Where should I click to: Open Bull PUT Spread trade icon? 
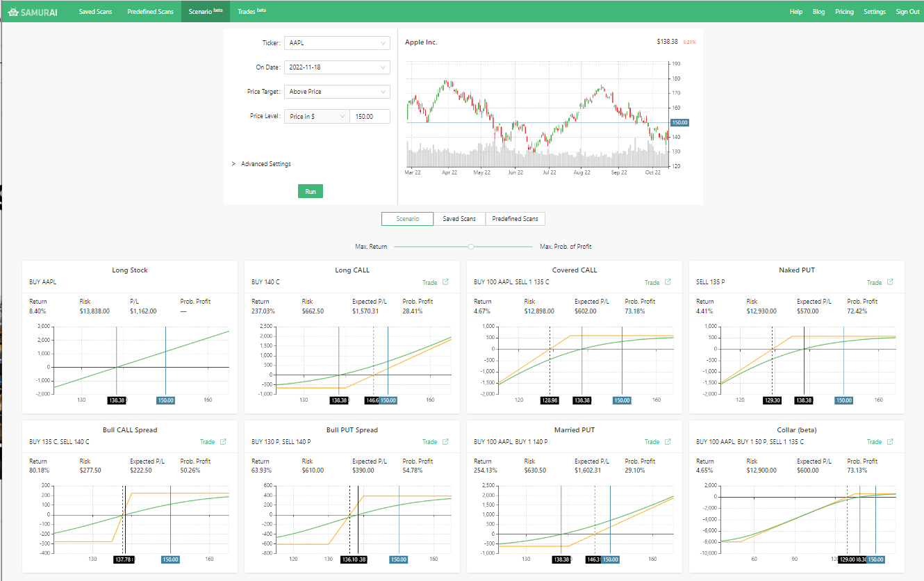(445, 442)
